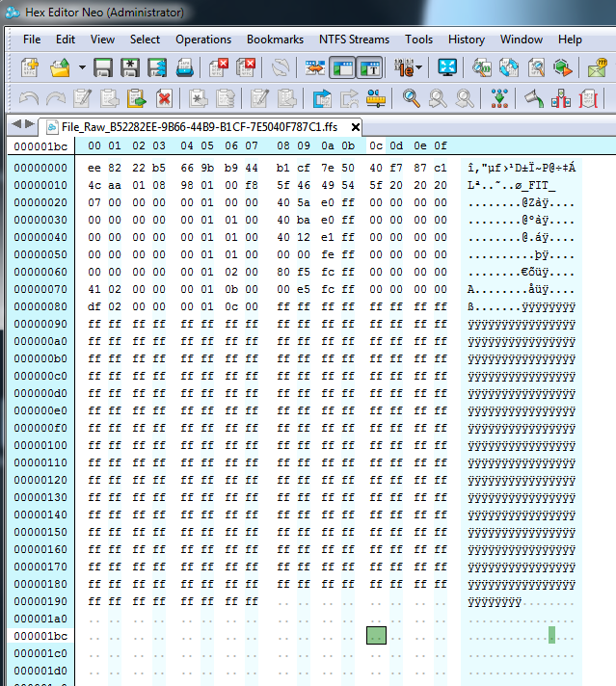Click row address 00000080
The height and width of the screenshot is (686, 616).
pyautogui.click(x=40, y=306)
